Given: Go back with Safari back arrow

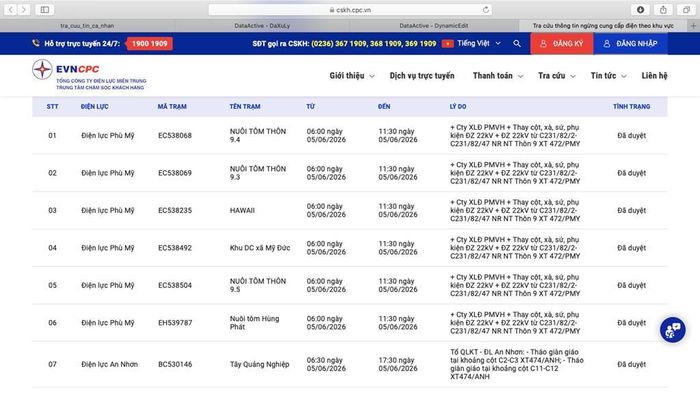Looking at the screenshot, I should pos(11,9).
